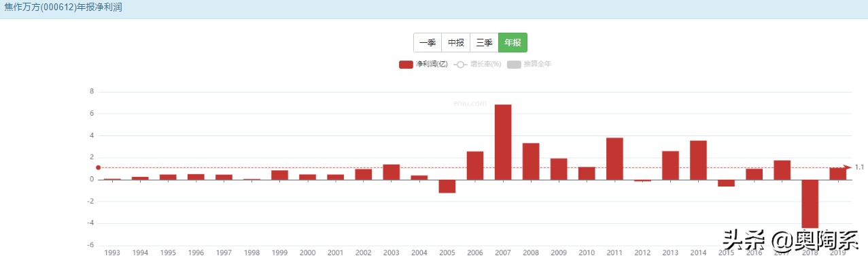Click the 2014 net profit bar
This screenshot has width=868, height=260.
[x=698, y=160]
